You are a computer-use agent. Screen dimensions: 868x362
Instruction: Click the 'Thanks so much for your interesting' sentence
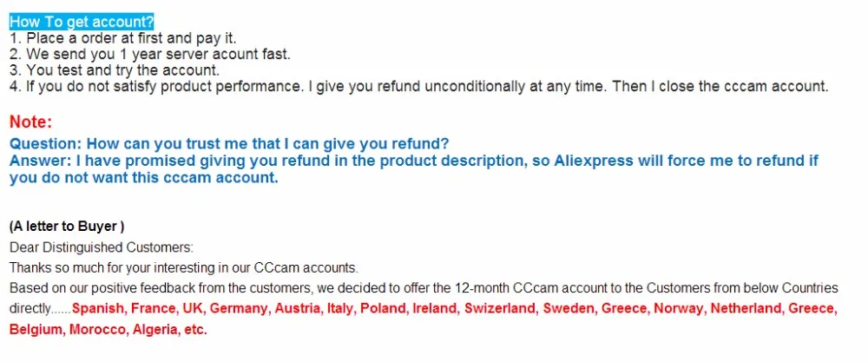point(184,268)
